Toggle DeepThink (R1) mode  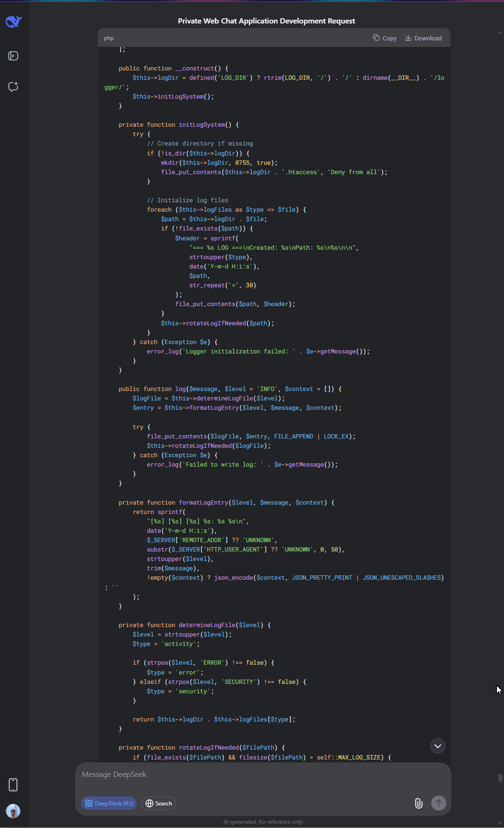click(x=109, y=803)
